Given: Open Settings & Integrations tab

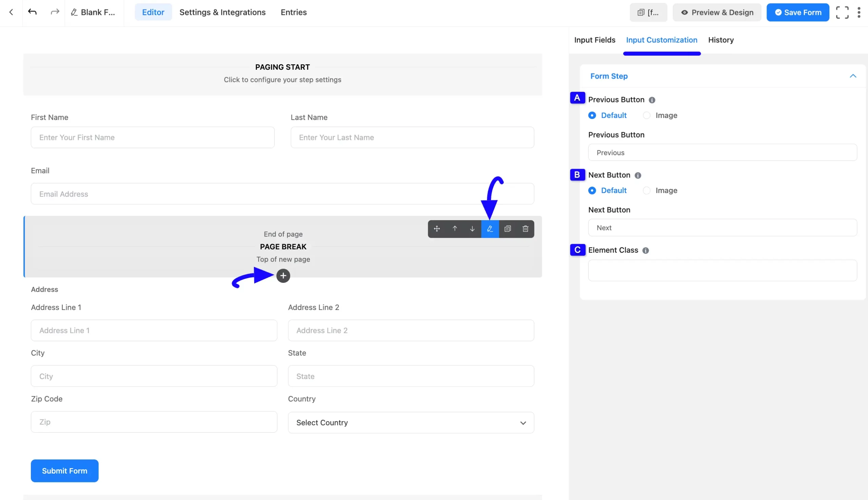Looking at the screenshot, I should (x=222, y=12).
